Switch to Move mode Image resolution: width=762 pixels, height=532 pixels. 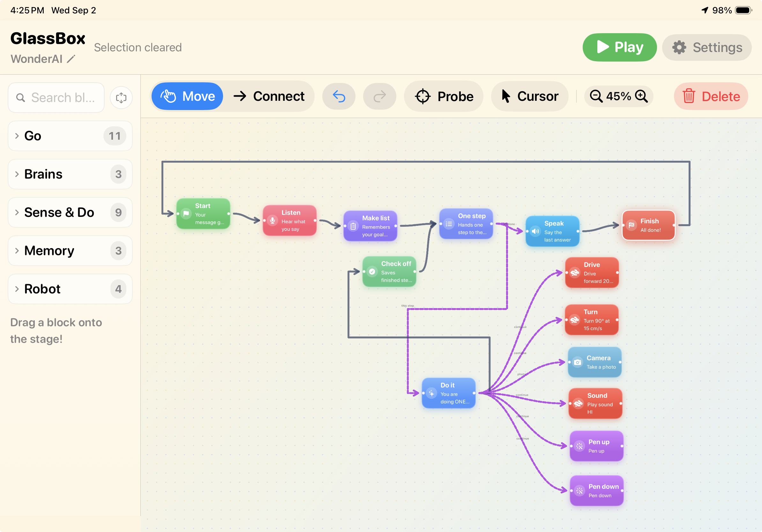coord(188,97)
